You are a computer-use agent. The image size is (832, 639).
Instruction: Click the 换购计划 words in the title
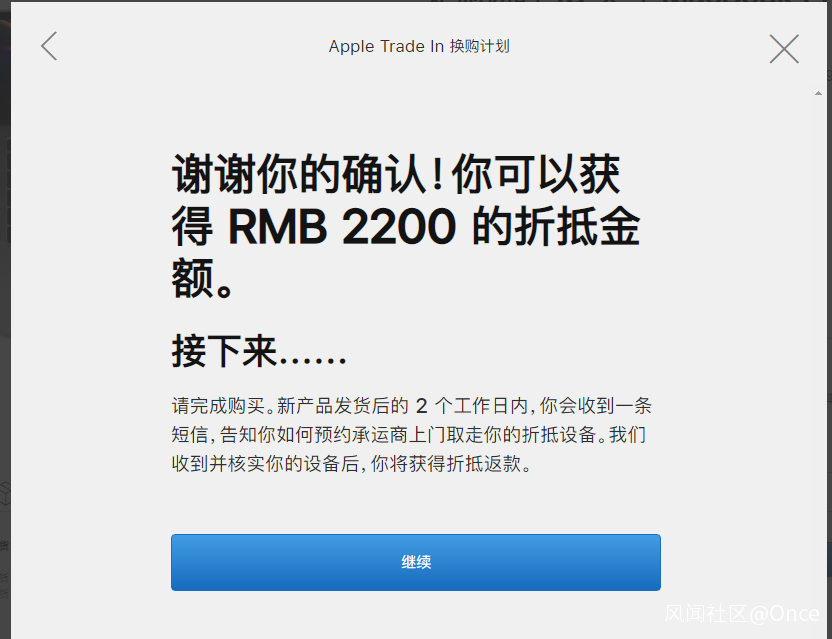tap(480, 46)
